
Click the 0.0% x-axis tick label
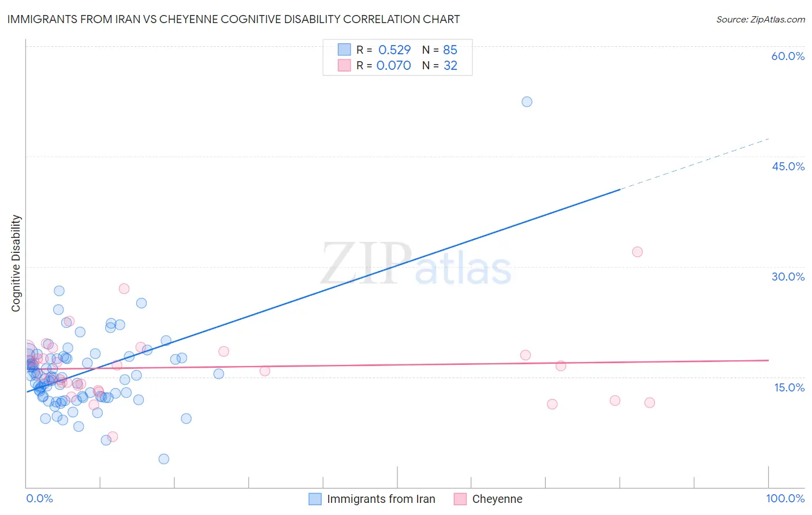(39, 498)
